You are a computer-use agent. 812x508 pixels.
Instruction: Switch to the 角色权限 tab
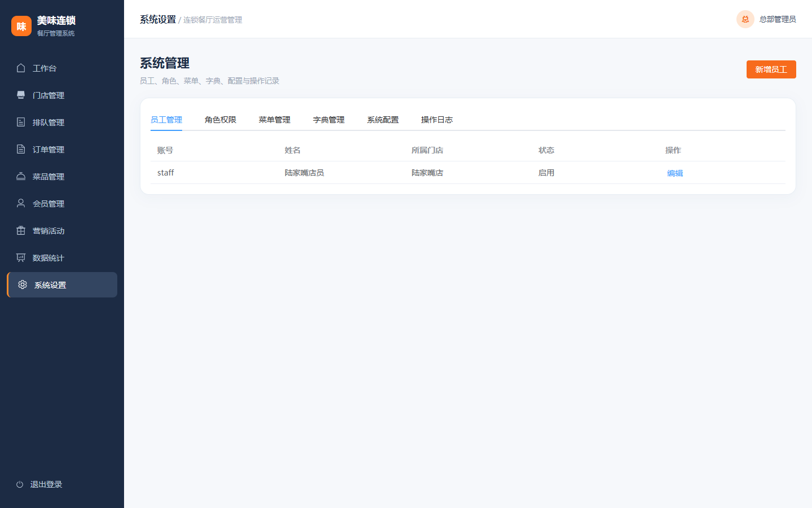click(220, 120)
